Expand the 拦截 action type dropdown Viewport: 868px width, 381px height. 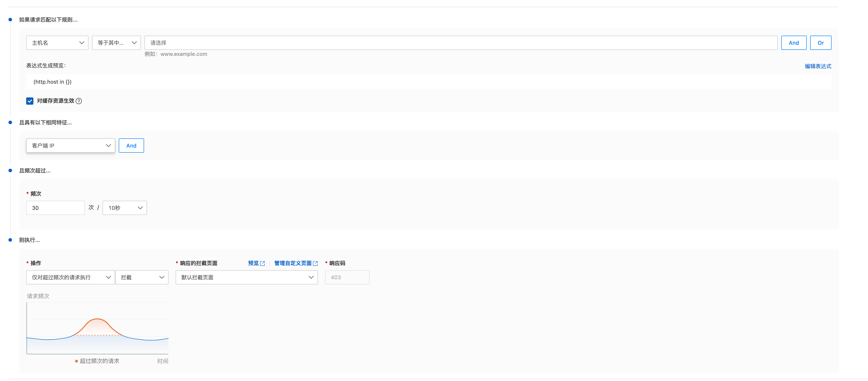(142, 277)
